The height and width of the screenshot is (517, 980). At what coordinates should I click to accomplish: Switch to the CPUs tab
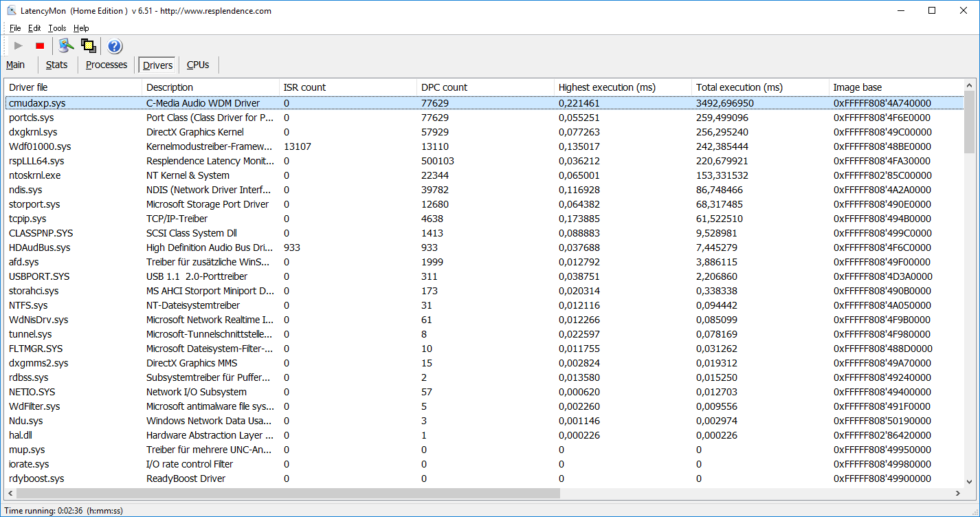[198, 65]
